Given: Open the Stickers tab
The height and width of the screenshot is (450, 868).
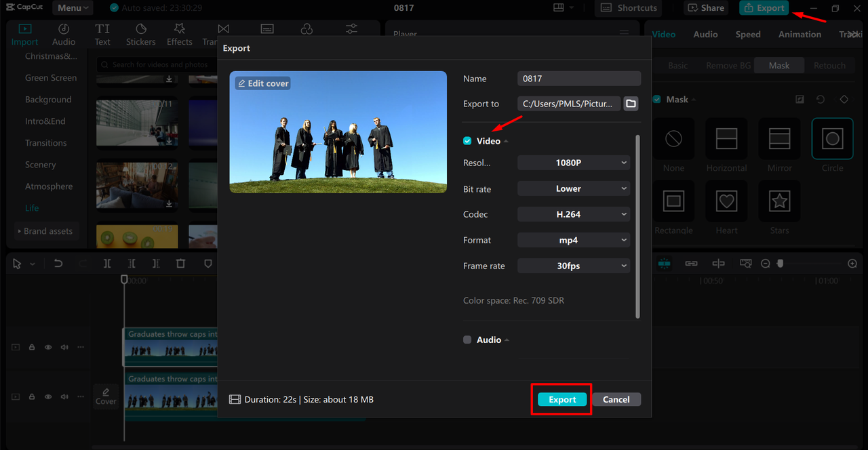Looking at the screenshot, I should [141, 34].
